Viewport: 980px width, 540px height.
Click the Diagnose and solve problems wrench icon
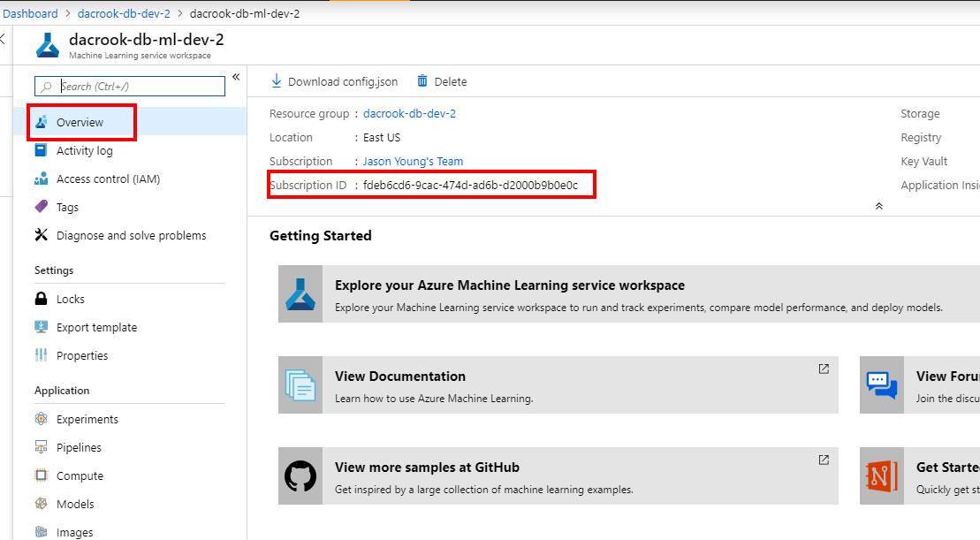42,235
